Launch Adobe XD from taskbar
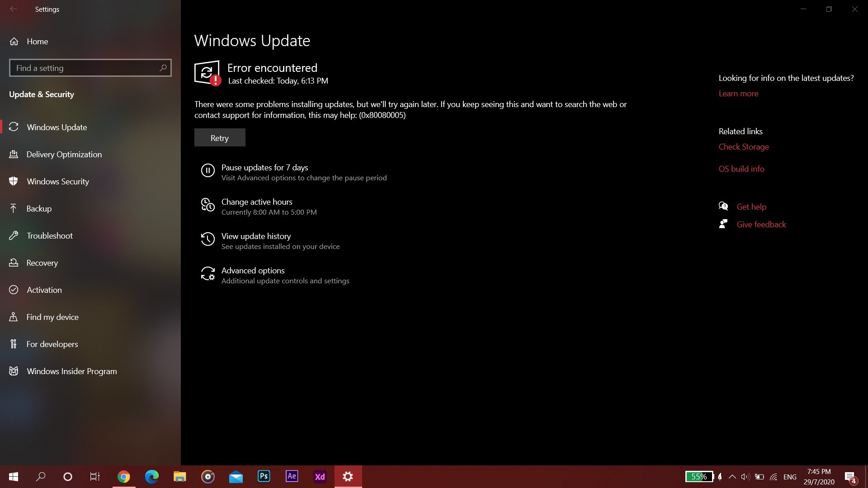This screenshot has height=488, width=868. [x=320, y=477]
